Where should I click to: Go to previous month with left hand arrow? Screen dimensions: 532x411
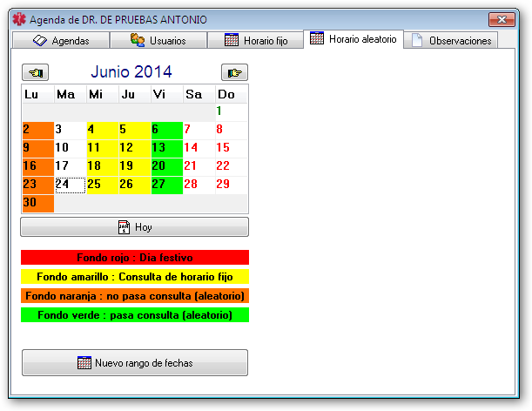tap(37, 72)
